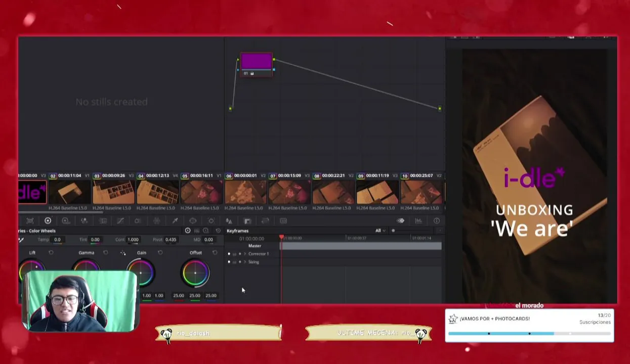Click the MD value field

tap(208, 240)
